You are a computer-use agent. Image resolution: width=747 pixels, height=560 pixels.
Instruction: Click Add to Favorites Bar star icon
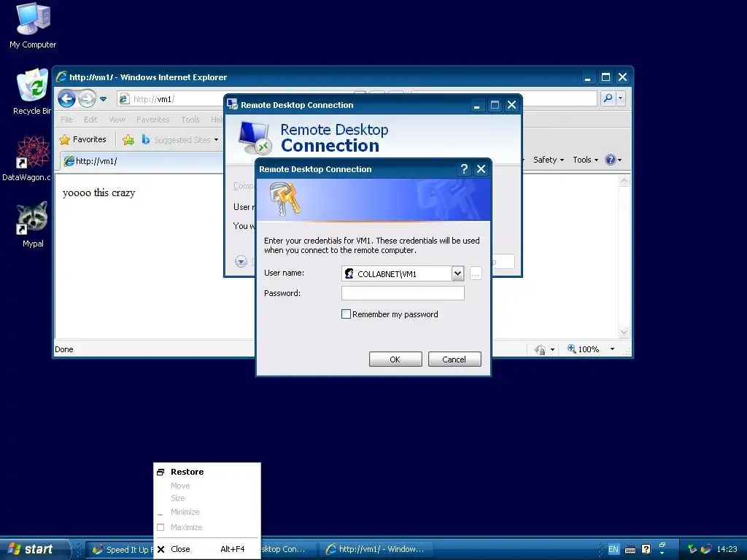pyautogui.click(x=128, y=139)
